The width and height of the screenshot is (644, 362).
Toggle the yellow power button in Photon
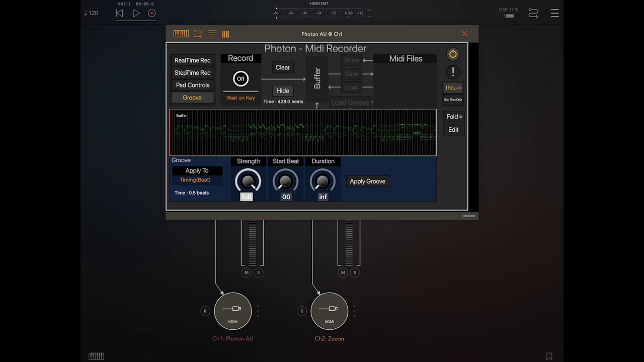click(x=453, y=54)
